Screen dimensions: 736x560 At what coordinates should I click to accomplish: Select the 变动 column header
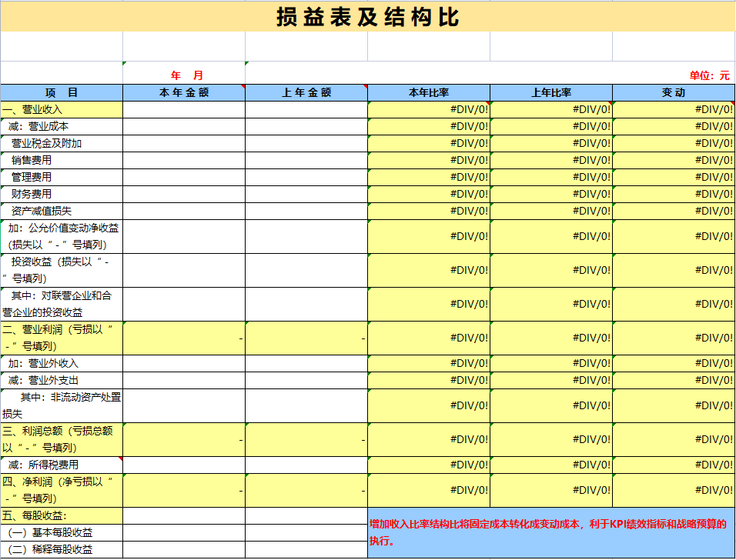674,90
